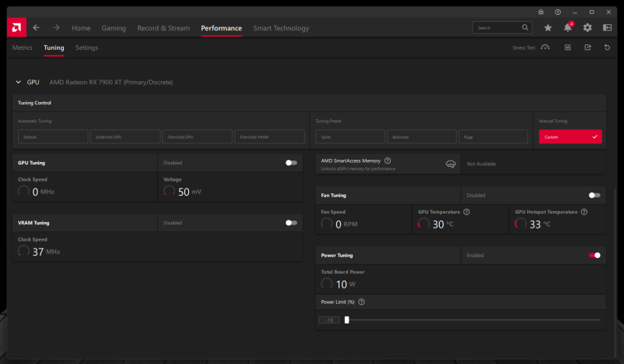Open the Gaming tab

tap(114, 28)
